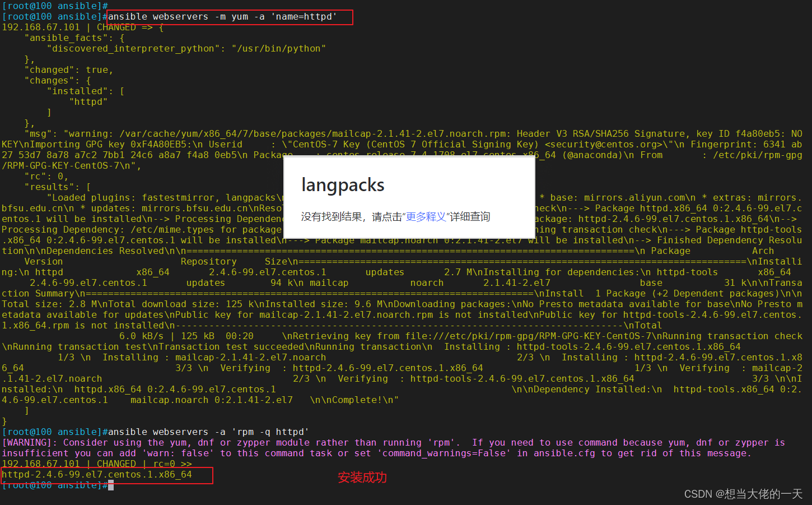
Task: Click the ansible 'rpm -q httpd' command
Action: (x=208, y=432)
